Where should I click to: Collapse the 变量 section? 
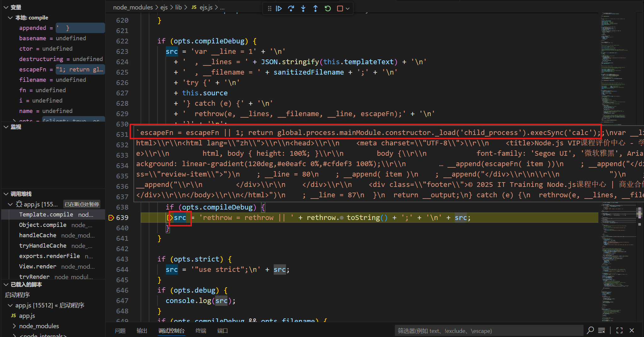[6, 7]
